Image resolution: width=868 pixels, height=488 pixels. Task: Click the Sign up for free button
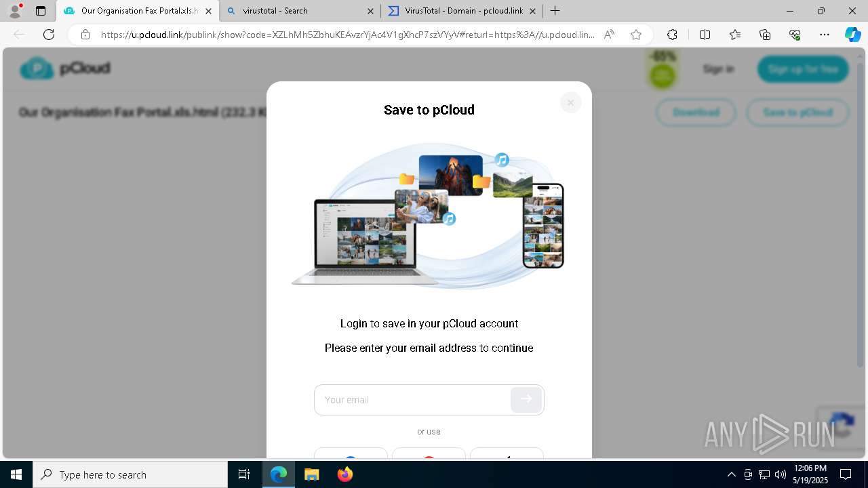tap(803, 69)
